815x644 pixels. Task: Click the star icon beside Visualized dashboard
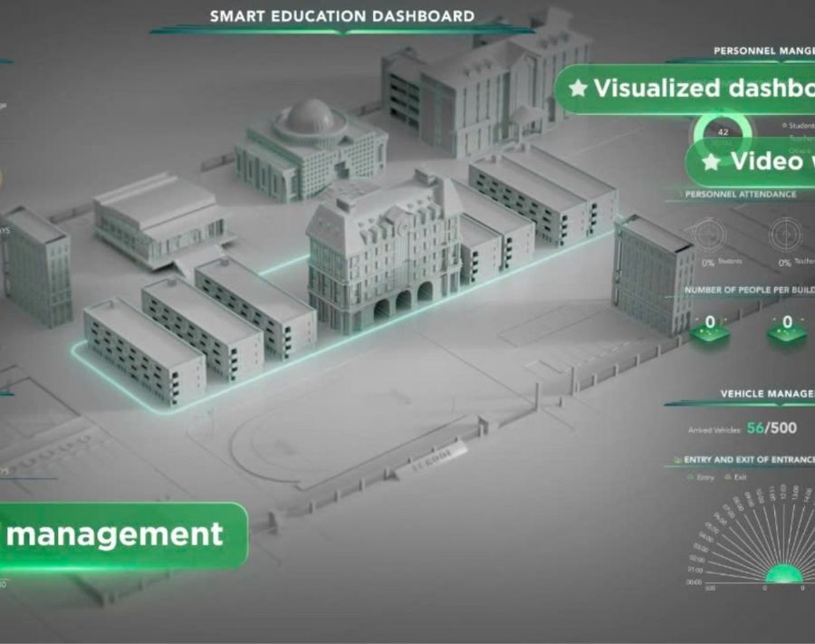pos(578,89)
